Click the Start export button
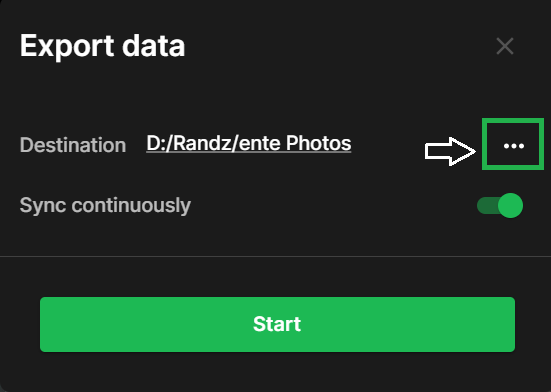The height and width of the screenshot is (392, 551). 277,324
